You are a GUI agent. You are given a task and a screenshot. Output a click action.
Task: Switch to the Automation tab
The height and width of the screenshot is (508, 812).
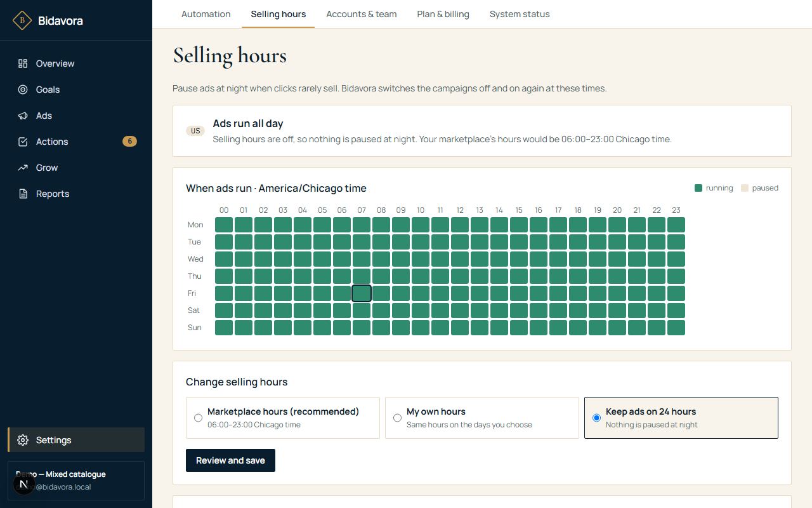(x=206, y=14)
